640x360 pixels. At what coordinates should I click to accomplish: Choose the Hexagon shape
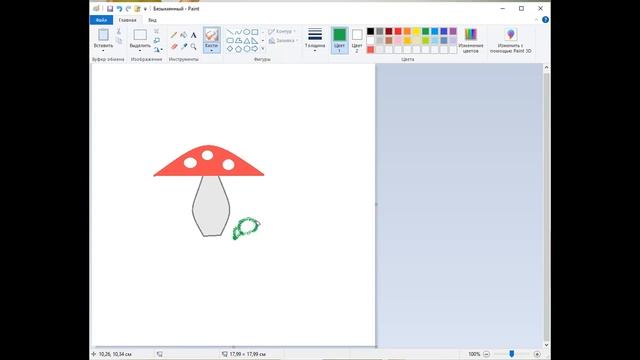click(247, 49)
